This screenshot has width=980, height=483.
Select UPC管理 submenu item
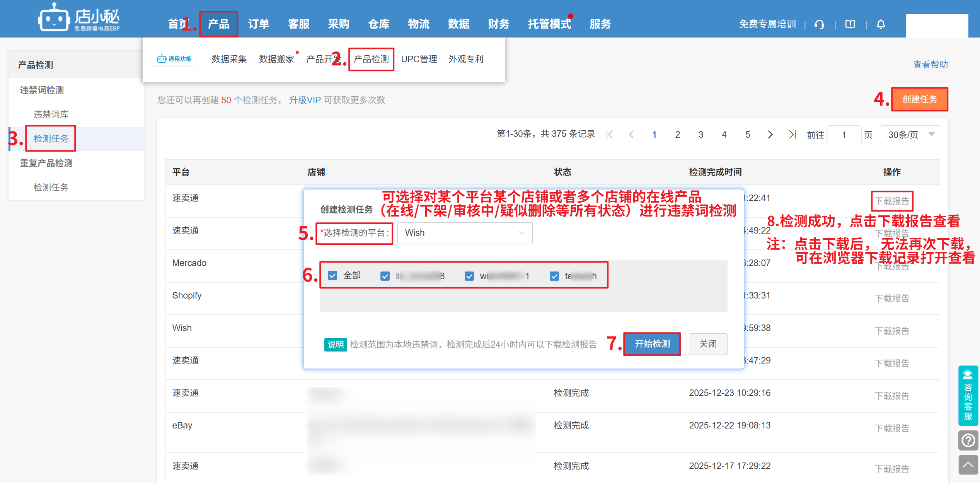[419, 59]
